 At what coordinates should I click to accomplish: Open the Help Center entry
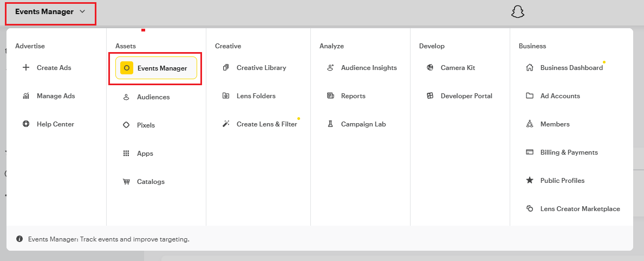coord(56,124)
